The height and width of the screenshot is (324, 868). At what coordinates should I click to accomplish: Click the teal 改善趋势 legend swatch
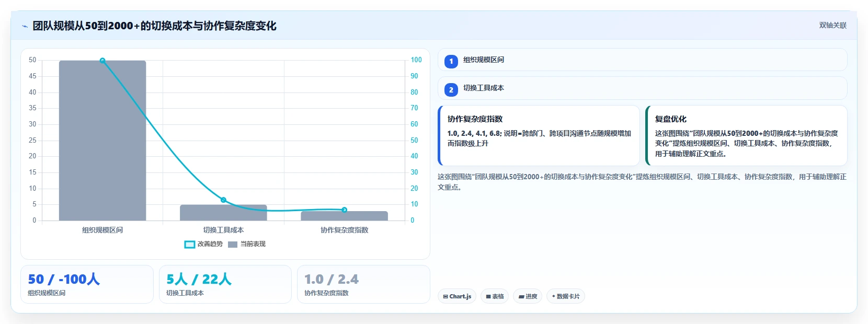point(189,244)
